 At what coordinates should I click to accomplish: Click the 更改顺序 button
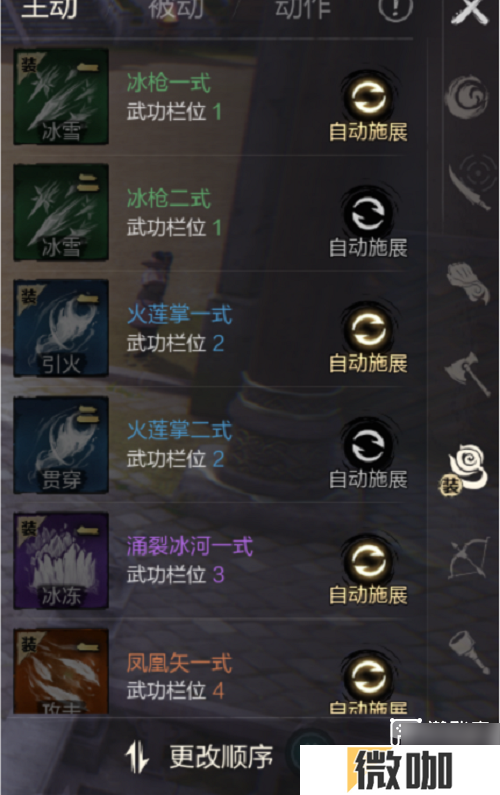[199, 756]
